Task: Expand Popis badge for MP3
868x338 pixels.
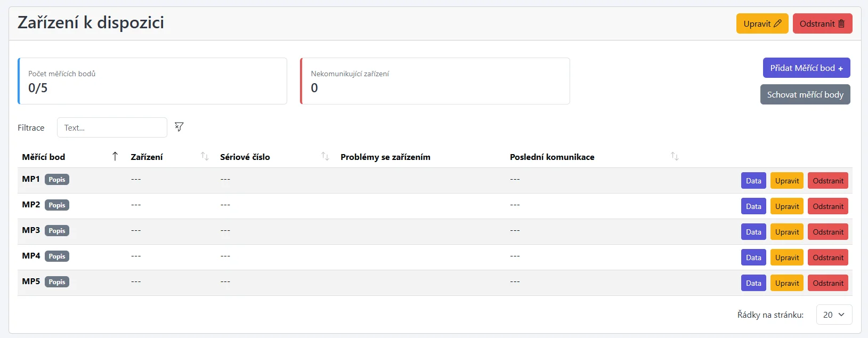Action: 57,231
